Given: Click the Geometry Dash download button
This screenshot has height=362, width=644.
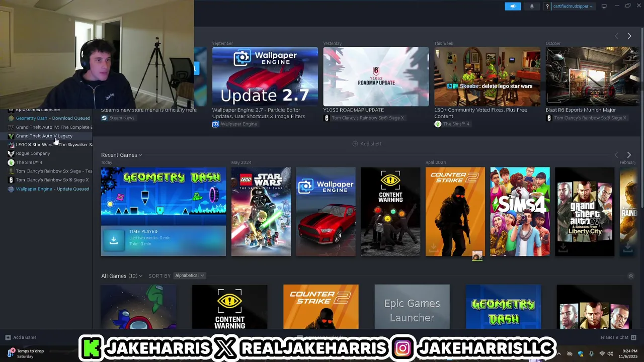Looking at the screenshot, I should (x=114, y=240).
